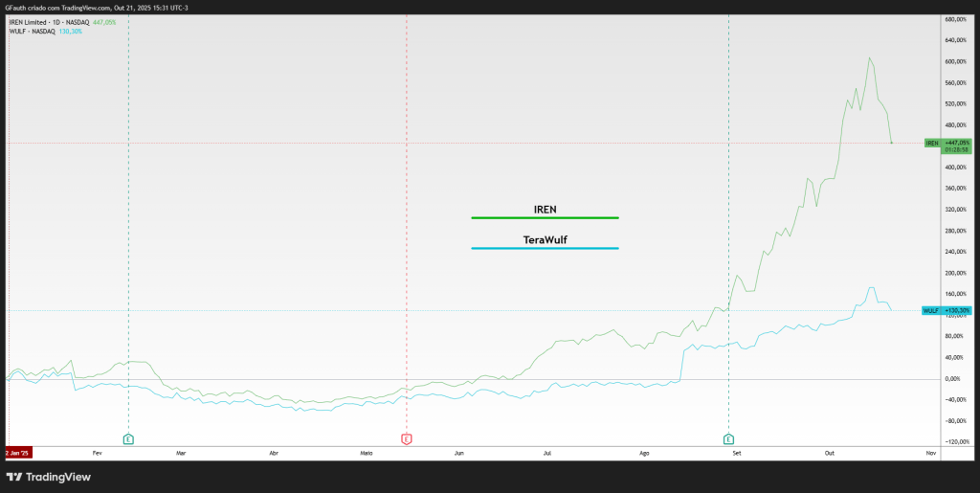Click the IREN +447,05% value tag
Screen dimensions: 980x493
957,143
